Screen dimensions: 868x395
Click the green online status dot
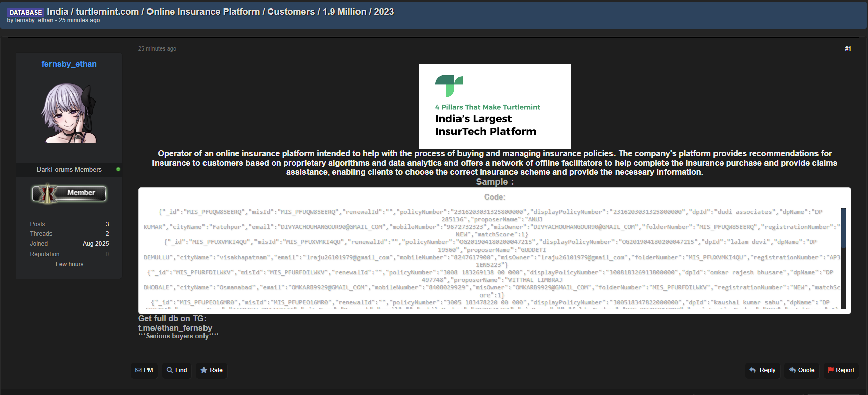pos(118,169)
